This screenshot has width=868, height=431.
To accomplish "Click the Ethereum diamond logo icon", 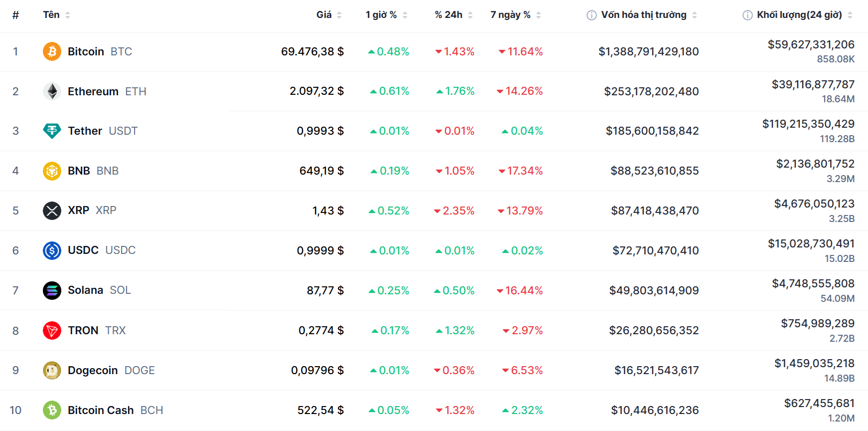I will [52, 91].
